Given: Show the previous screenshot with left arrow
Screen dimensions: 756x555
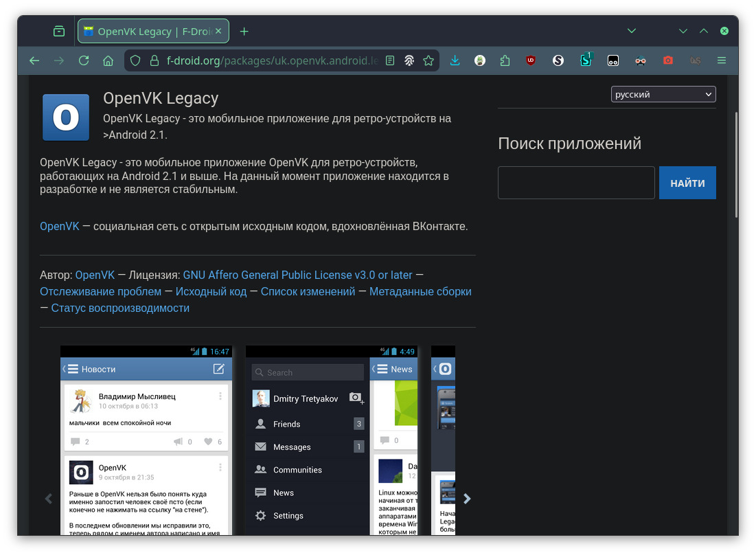Looking at the screenshot, I should 49,499.
